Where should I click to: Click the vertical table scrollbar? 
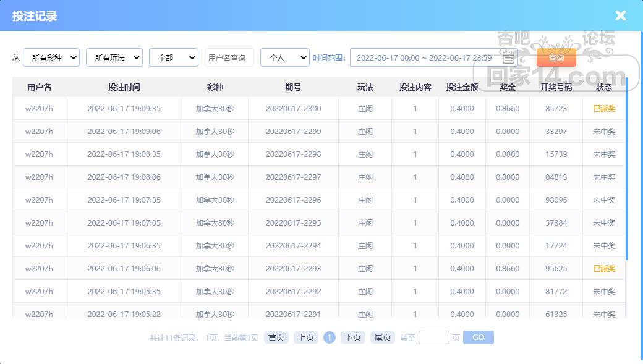(626, 168)
